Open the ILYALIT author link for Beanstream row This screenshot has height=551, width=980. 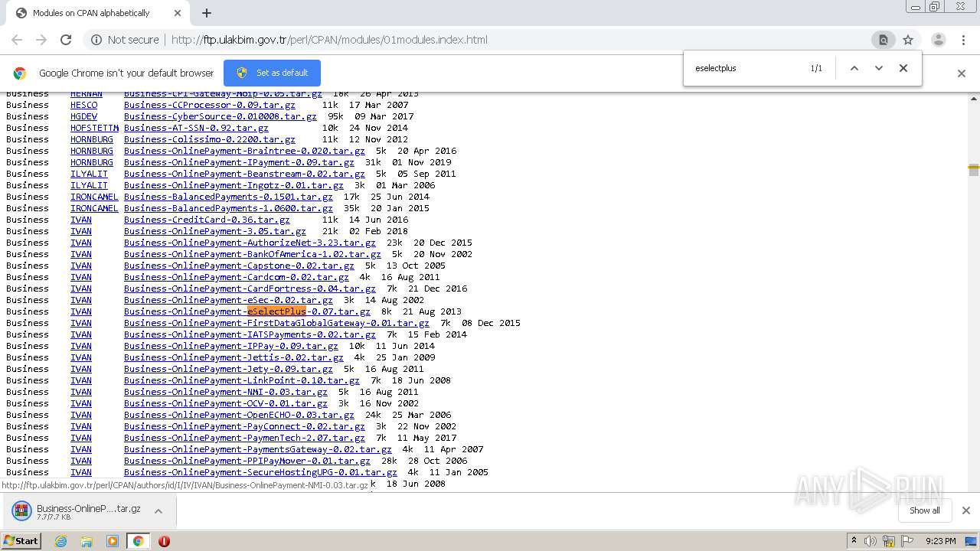tap(89, 174)
